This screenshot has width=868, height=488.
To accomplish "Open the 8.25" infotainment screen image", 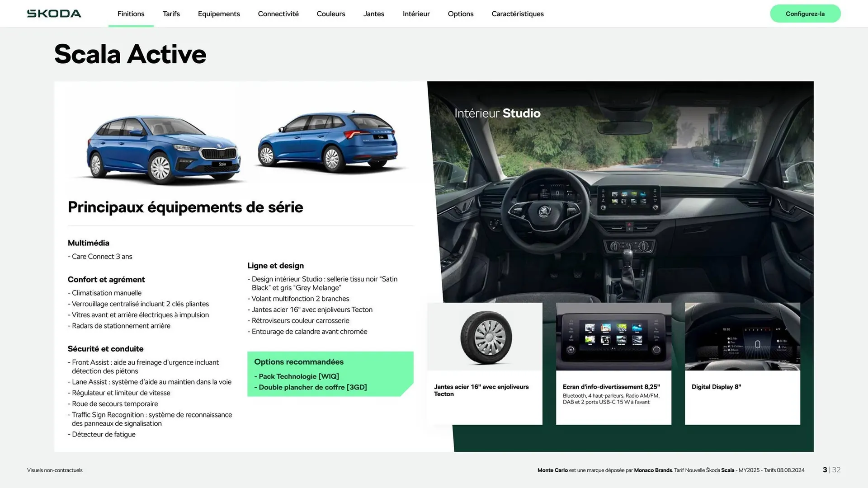I will pos(613,337).
